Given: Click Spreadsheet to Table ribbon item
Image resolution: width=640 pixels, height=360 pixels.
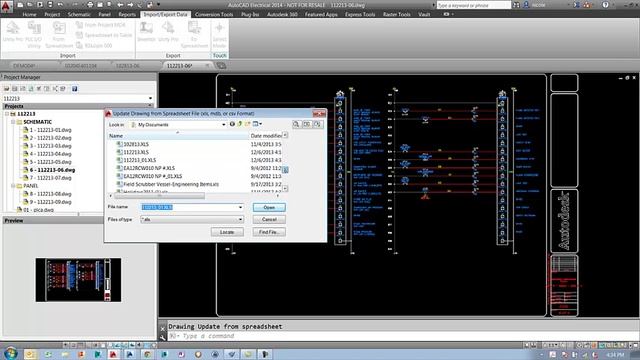Looking at the screenshot, I should pos(104,35).
